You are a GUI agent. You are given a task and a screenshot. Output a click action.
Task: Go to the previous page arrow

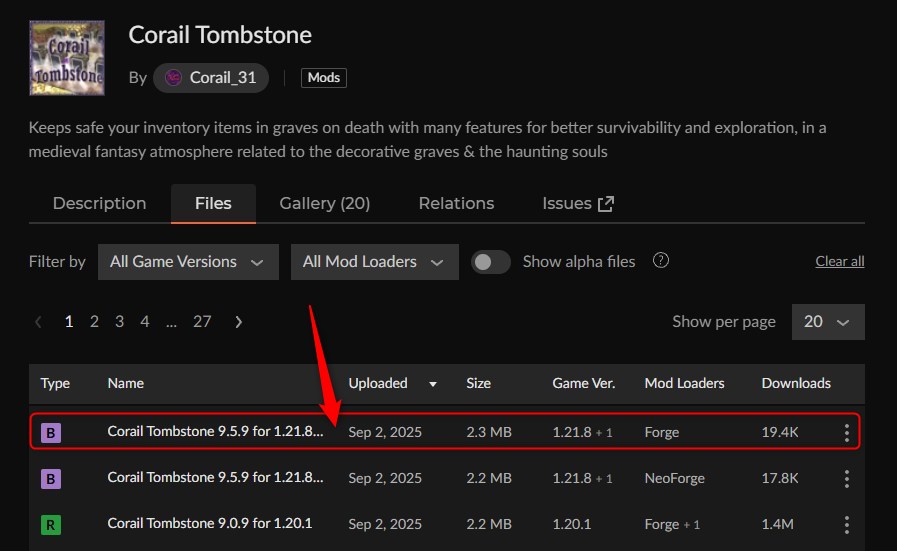[39, 322]
